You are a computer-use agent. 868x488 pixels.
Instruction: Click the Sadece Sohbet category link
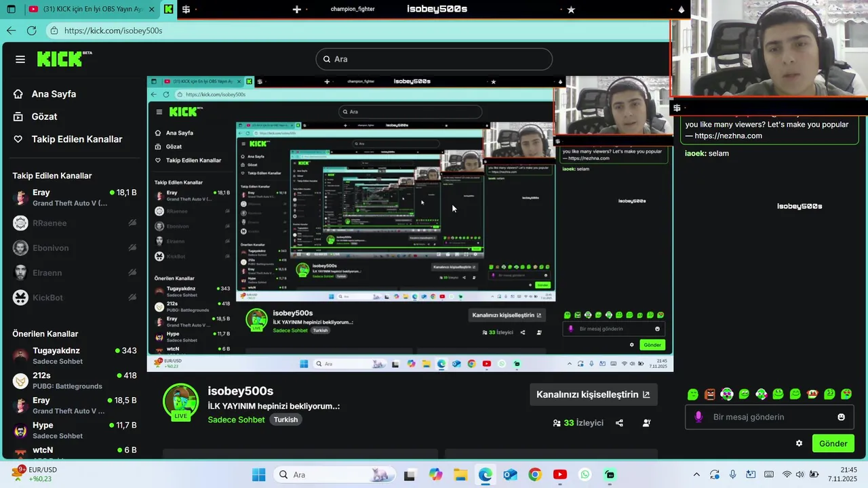236,420
